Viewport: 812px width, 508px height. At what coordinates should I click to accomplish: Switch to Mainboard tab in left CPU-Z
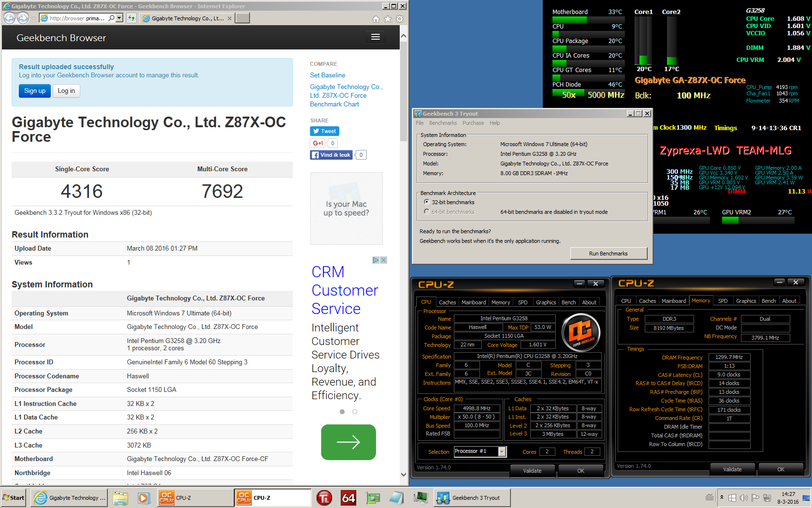[x=474, y=302]
